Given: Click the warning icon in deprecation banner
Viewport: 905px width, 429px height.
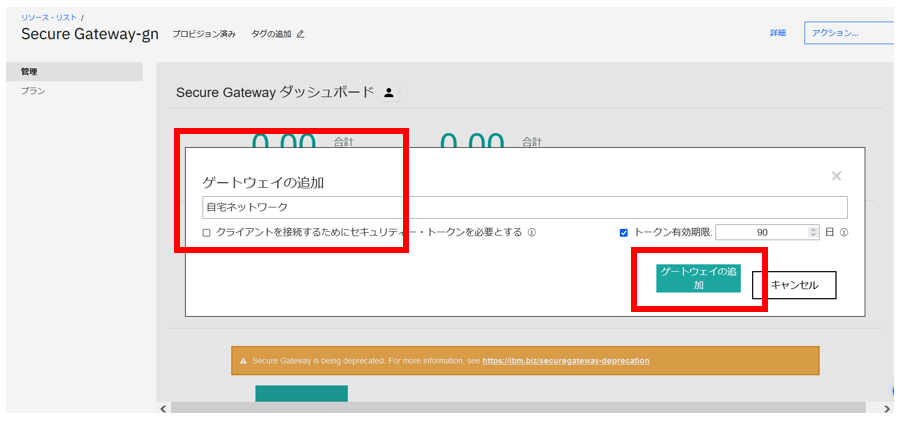Looking at the screenshot, I should coord(243,361).
